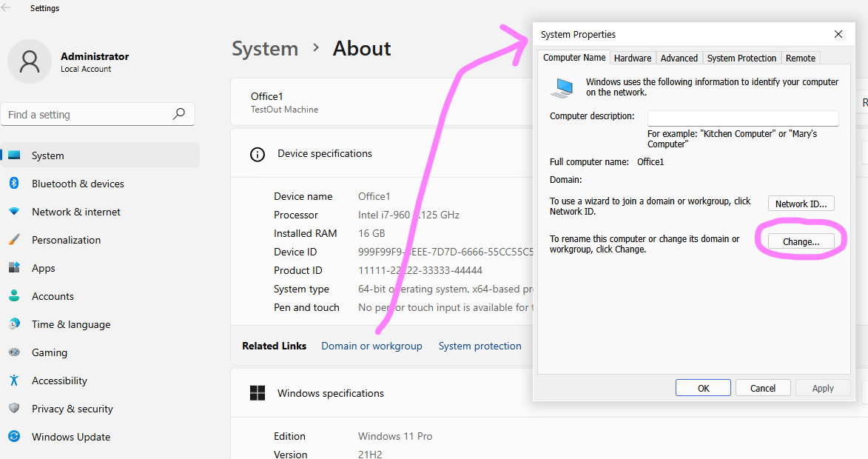Screen dimensions: 868x459
Task: Click Cancel in System Properties
Action: point(763,388)
